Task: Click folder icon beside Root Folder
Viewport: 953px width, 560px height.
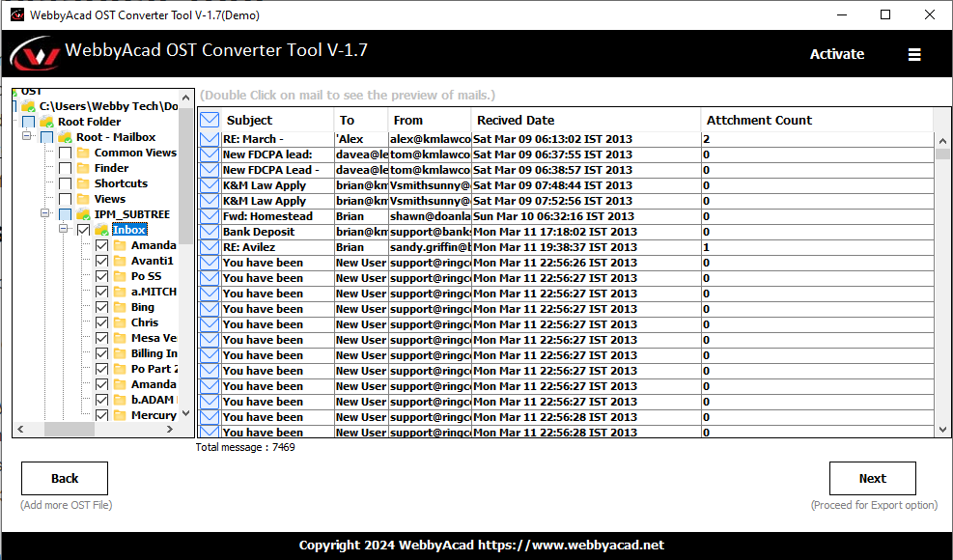Action: tap(46, 122)
